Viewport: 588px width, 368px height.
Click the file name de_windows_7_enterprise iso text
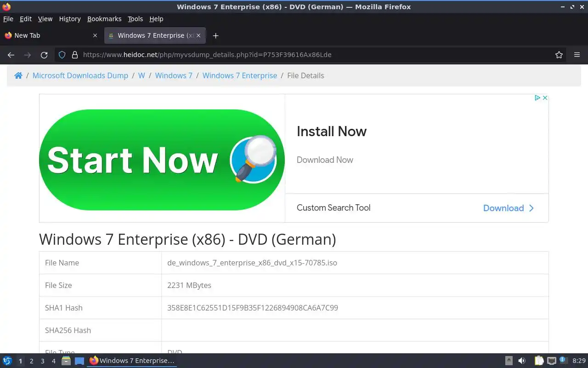(x=252, y=263)
